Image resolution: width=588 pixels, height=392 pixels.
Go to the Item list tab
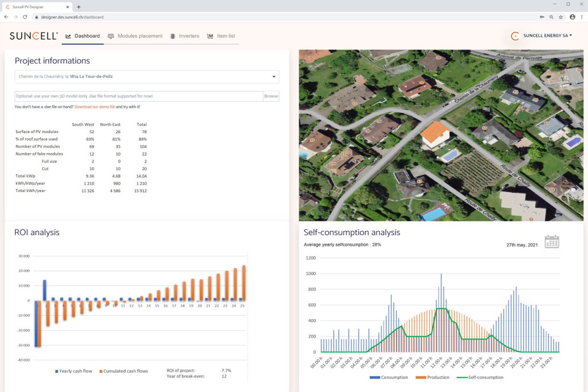[x=221, y=36]
